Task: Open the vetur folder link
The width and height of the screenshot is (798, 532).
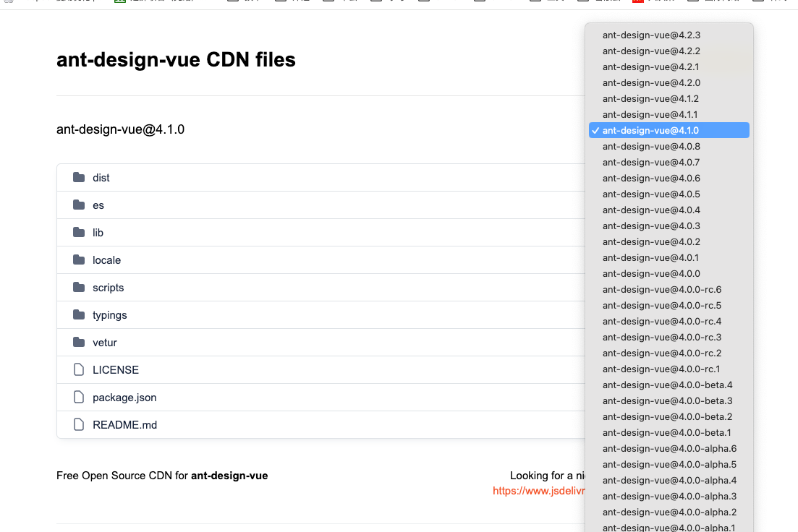Action: [104, 343]
